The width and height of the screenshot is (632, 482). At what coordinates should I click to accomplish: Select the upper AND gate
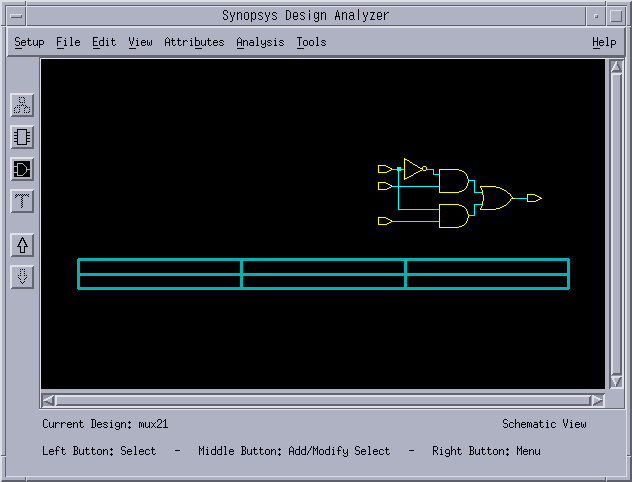(454, 181)
